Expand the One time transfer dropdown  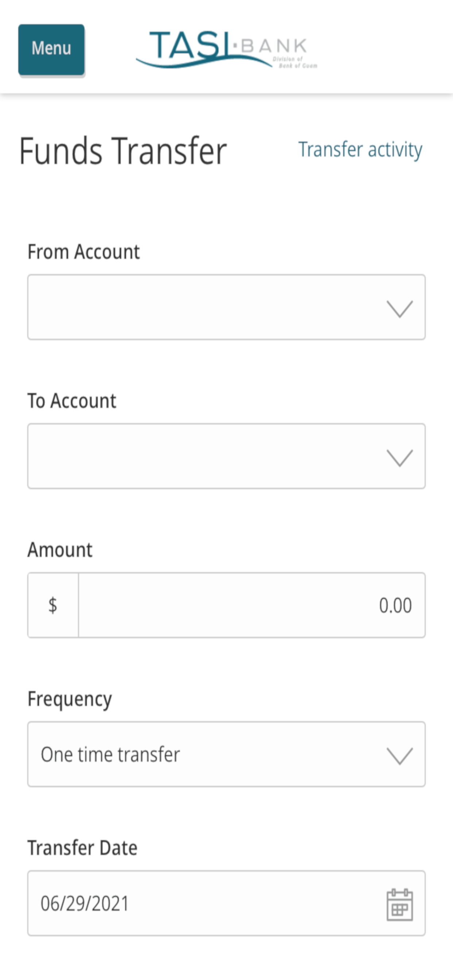226,754
